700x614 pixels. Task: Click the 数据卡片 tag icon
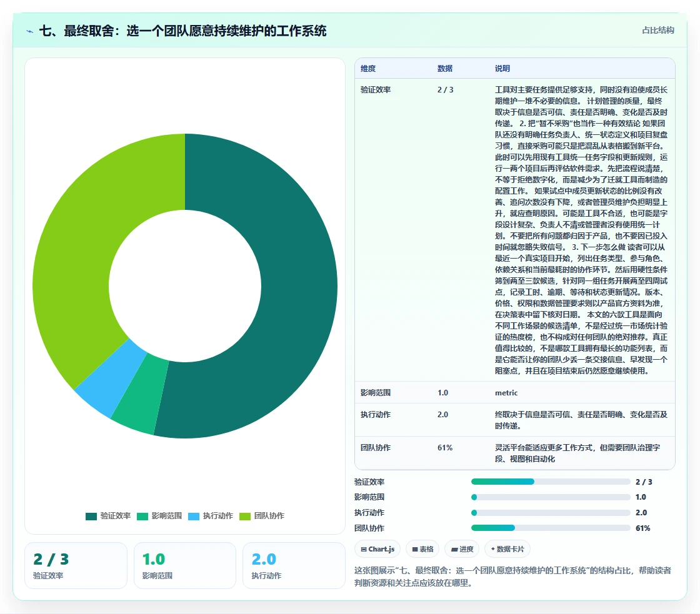tap(493, 549)
